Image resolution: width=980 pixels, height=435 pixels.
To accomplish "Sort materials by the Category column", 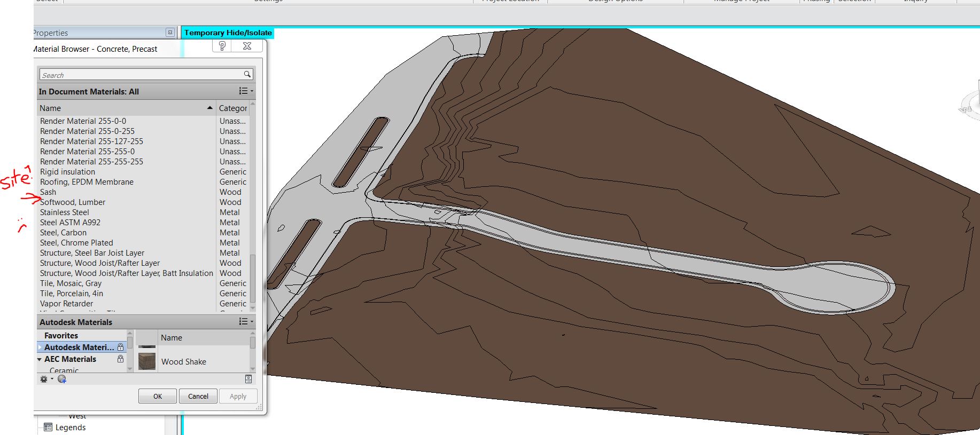I will [233, 108].
